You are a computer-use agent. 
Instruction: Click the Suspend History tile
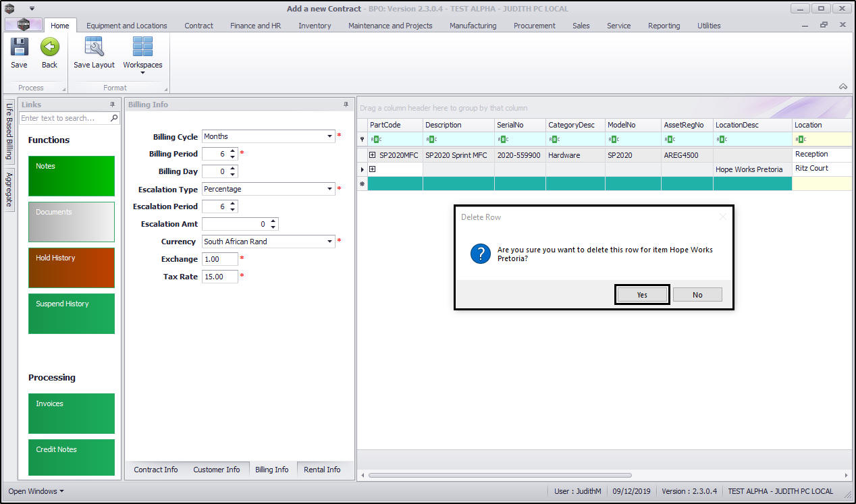[x=72, y=314]
